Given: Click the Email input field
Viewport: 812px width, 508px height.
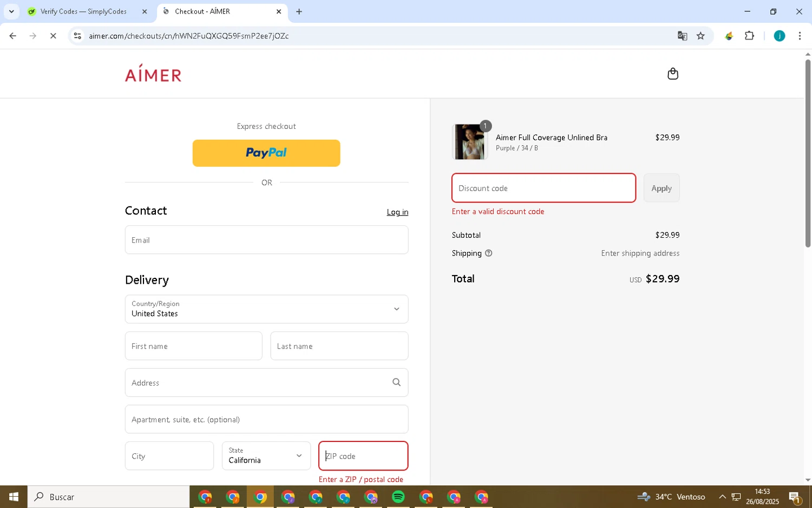Looking at the screenshot, I should point(266,240).
